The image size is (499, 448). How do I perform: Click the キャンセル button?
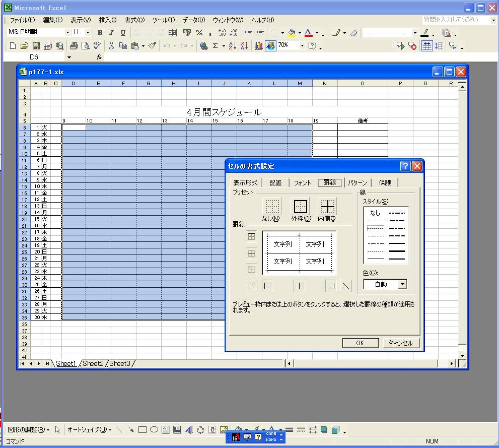pyautogui.click(x=401, y=343)
